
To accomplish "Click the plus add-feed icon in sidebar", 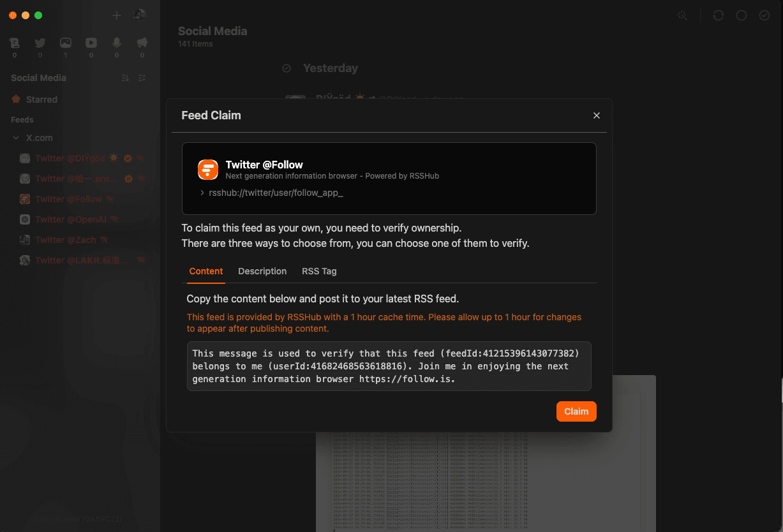I will [116, 15].
